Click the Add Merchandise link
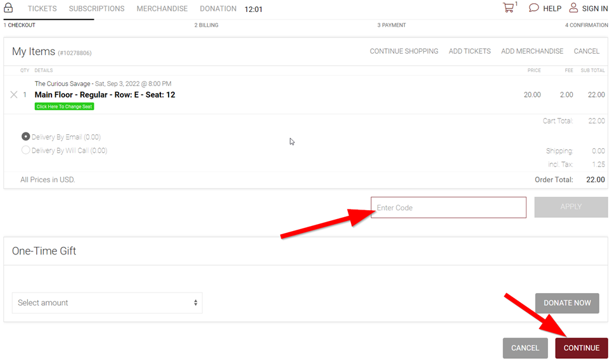This screenshot has height=364, width=612. click(532, 51)
